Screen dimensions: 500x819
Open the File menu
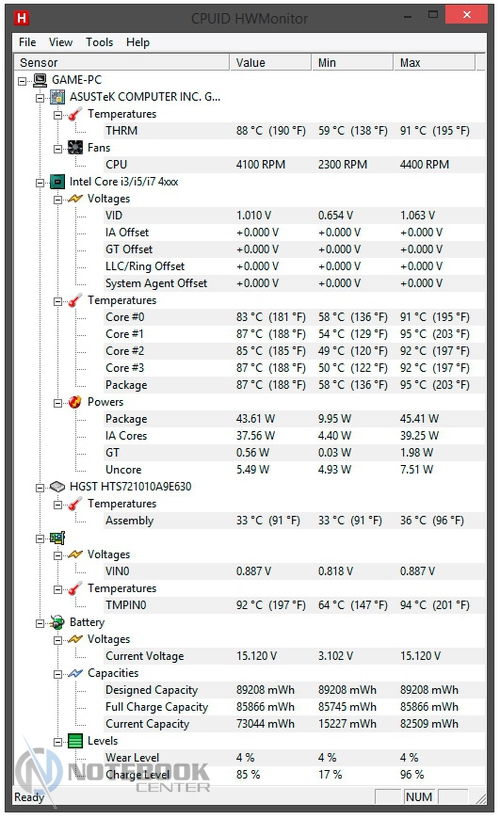point(27,42)
